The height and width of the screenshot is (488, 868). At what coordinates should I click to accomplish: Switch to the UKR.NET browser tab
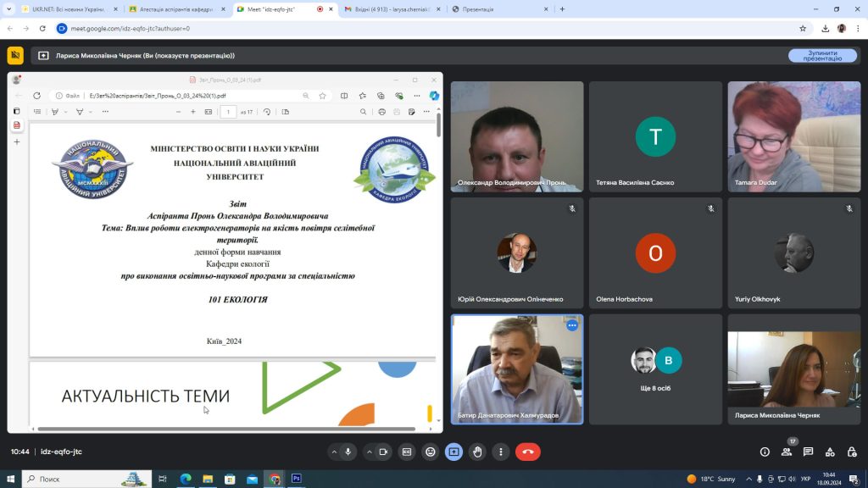point(68,9)
